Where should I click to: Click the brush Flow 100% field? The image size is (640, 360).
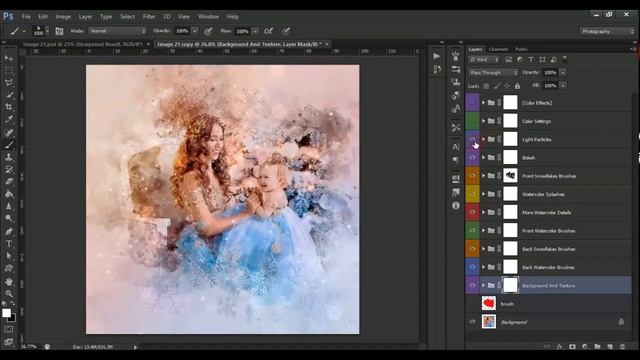tap(242, 31)
